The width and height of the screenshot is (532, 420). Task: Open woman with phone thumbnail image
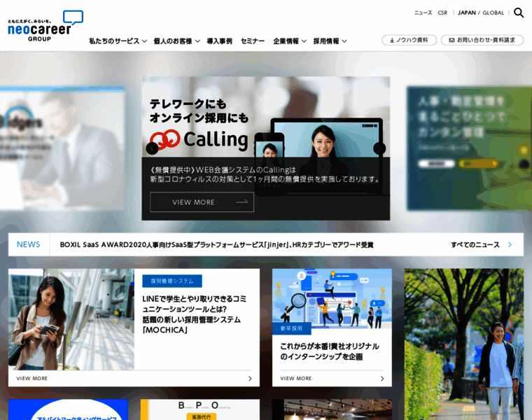coord(71,319)
